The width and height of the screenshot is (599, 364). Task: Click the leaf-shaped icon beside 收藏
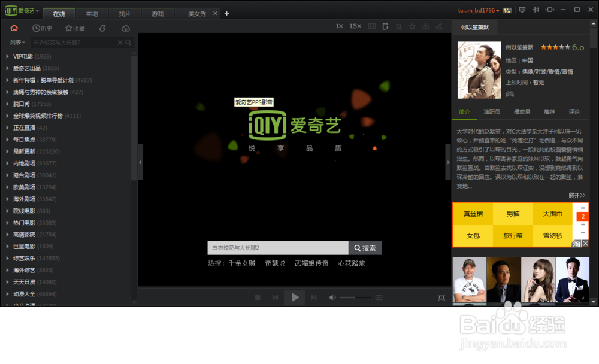[x=102, y=28]
